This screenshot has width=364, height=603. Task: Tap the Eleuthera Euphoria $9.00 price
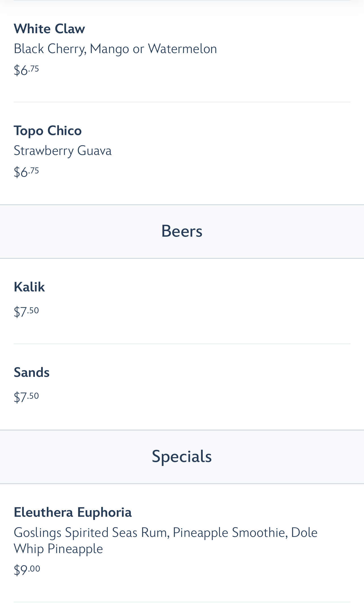27,570
